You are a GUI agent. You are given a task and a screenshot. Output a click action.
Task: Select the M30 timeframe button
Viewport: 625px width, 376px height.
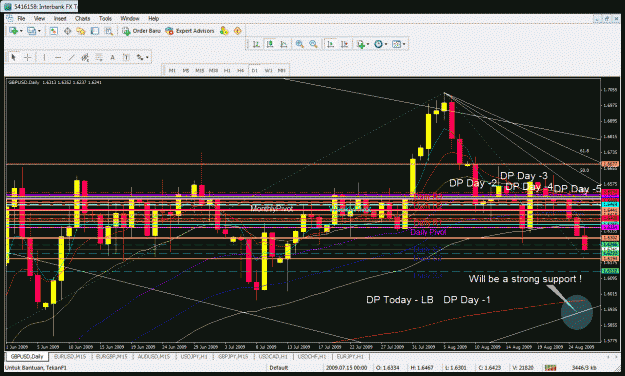(214, 70)
